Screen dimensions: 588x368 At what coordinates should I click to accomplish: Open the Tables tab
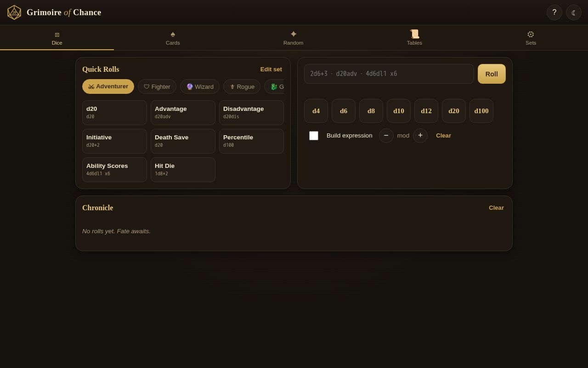tap(414, 38)
